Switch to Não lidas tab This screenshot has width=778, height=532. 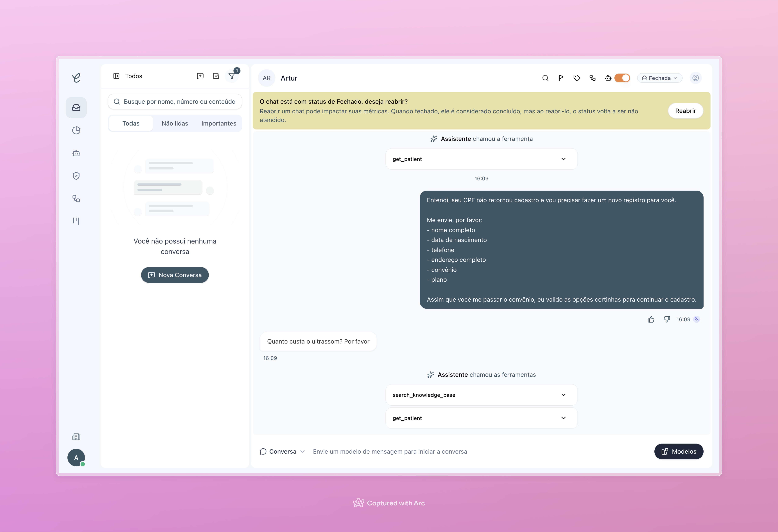[x=175, y=124]
